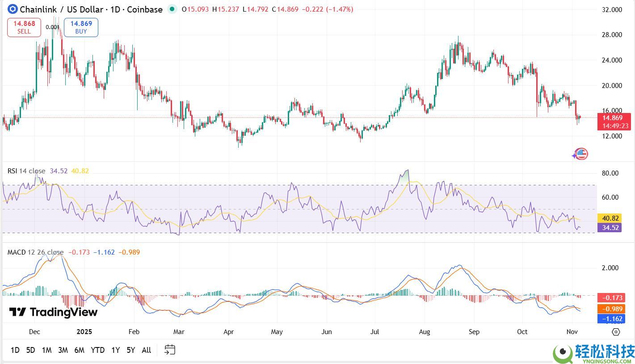Image resolution: width=635 pixels, height=364 pixels.
Task: Click the H15.237 high value
Action: [226, 9]
